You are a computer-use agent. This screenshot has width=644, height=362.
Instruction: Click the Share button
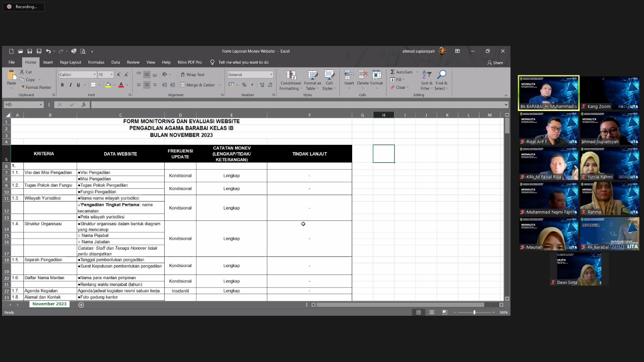(x=495, y=63)
